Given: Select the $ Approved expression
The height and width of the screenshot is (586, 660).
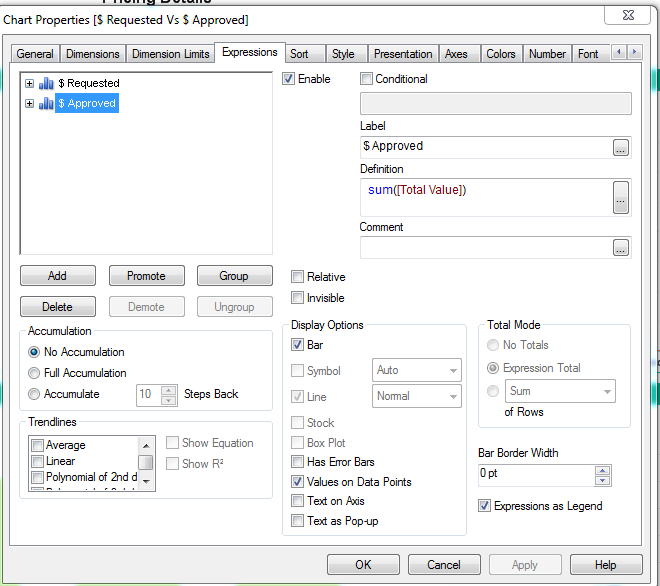Looking at the screenshot, I should [x=87, y=104].
